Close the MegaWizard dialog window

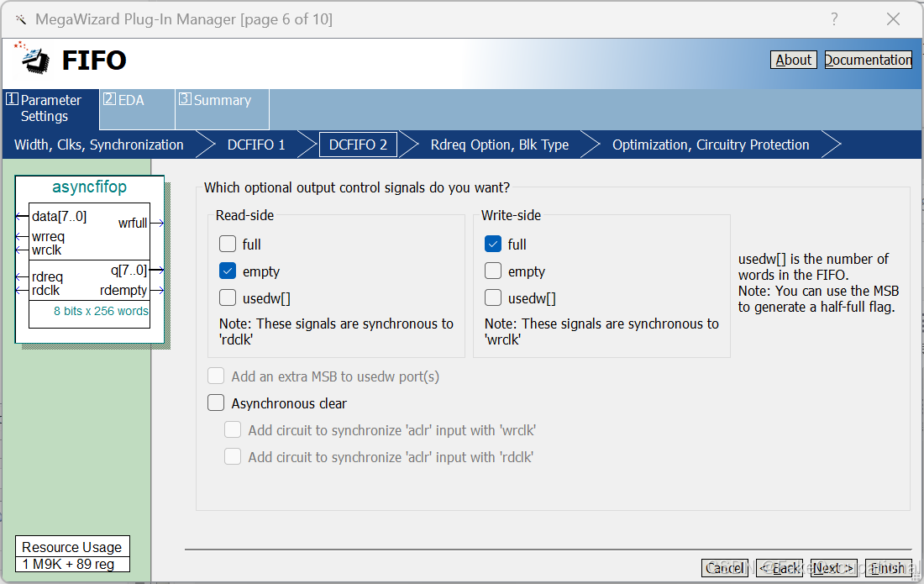pos(893,19)
